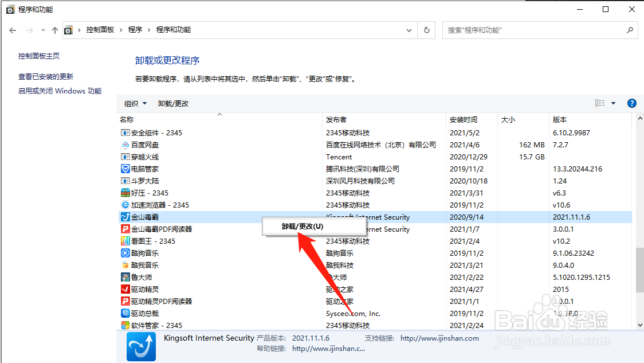Click the 驱动总裁 icon

pos(125,313)
